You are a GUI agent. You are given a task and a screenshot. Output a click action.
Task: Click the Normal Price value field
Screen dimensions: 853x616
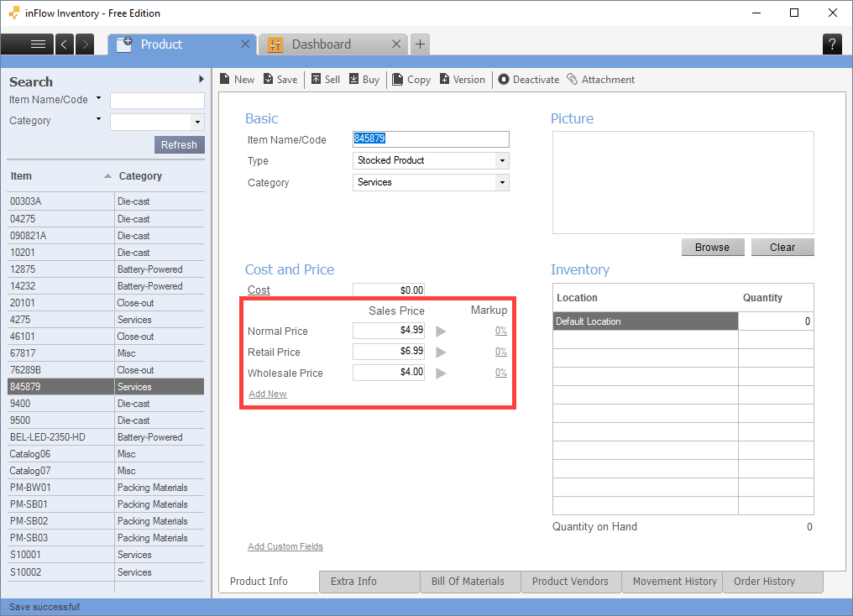coord(389,330)
